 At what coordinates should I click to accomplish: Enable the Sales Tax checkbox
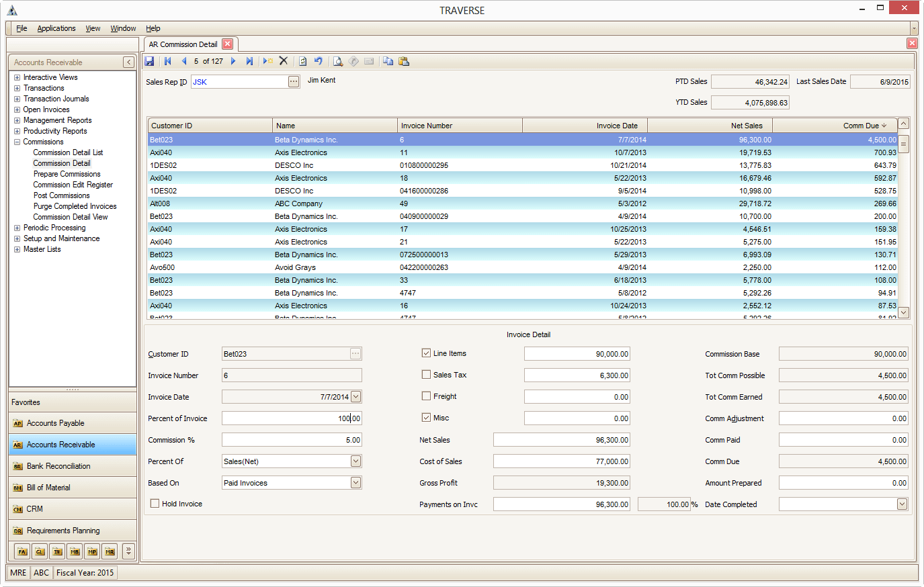pos(426,375)
